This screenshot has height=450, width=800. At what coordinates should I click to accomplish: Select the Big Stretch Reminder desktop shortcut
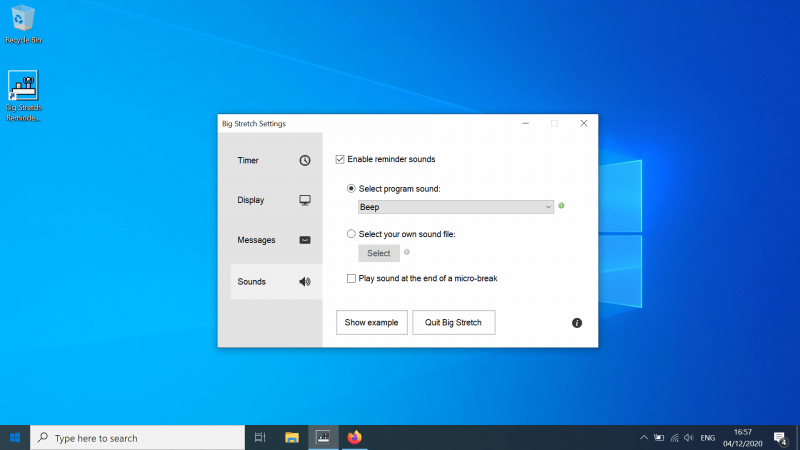(23, 96)
